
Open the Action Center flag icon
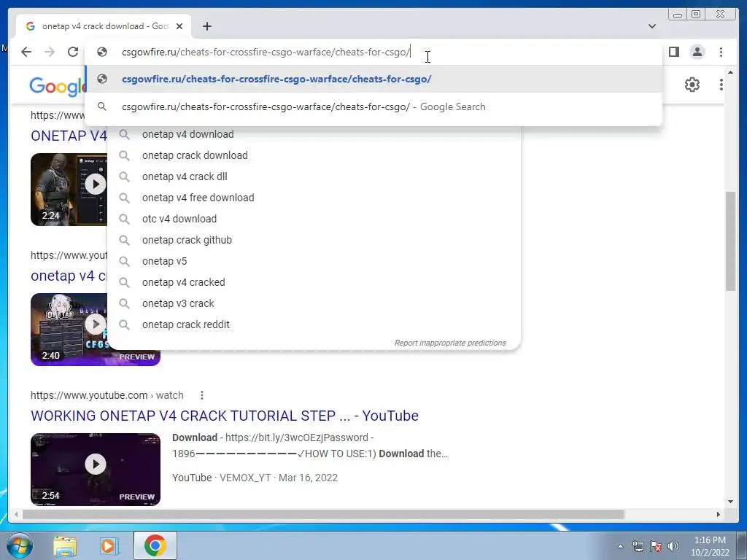(656, 546)
